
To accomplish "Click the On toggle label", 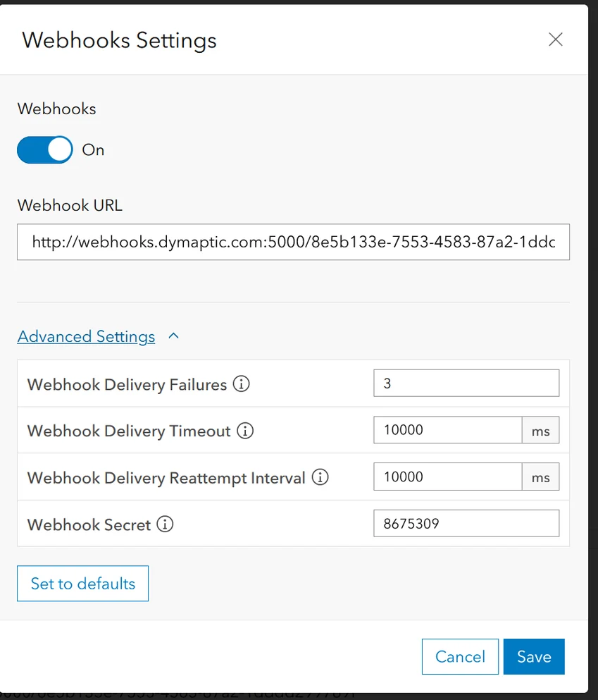I will coord(93,150).
